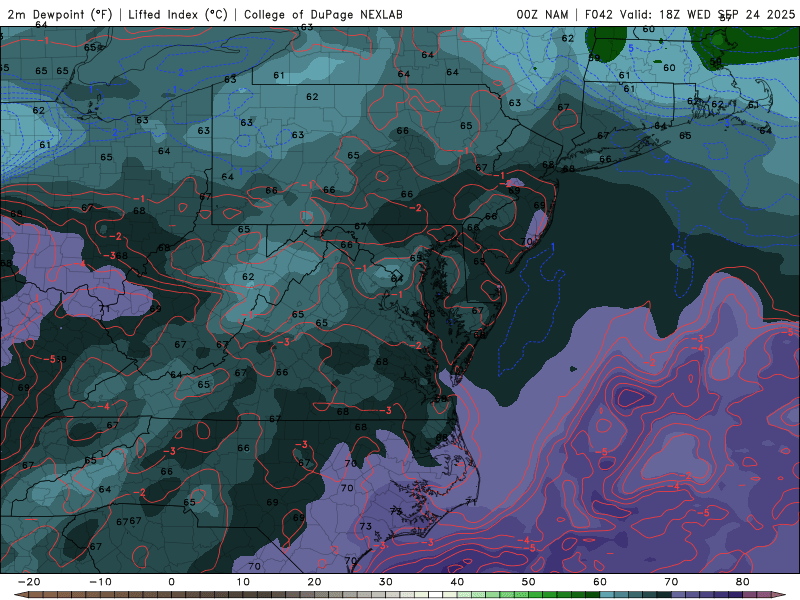800x600 pixels.
Task: Click the 50 label on the color scale
Action: click(529, 582)
